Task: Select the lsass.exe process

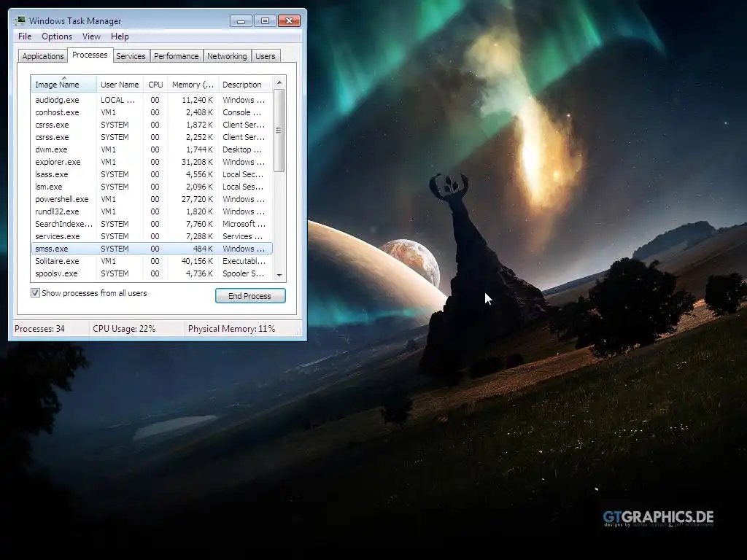Action: tap(152, 174)
